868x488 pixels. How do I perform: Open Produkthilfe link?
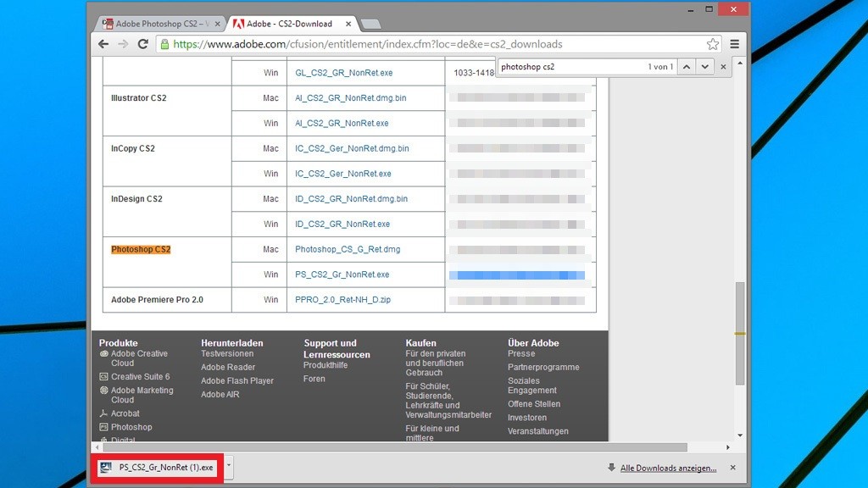click(325, 365)
